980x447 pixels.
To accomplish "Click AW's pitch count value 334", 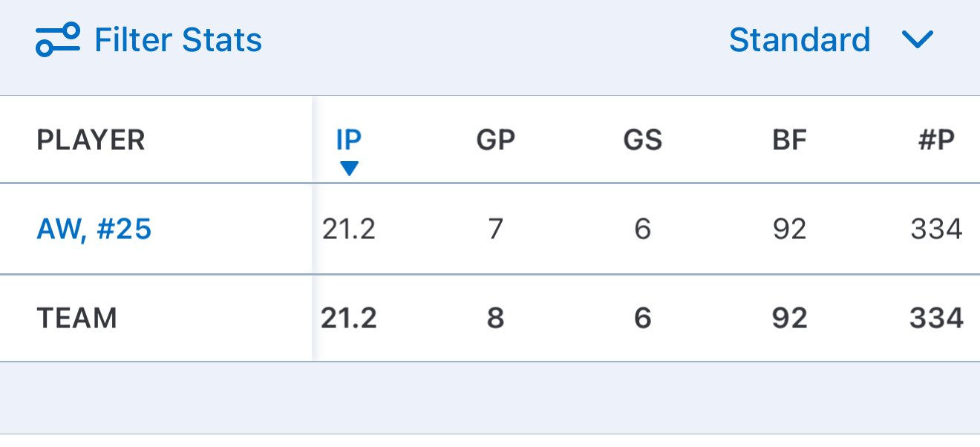I will pyautogui.click(x=935, y=229).
